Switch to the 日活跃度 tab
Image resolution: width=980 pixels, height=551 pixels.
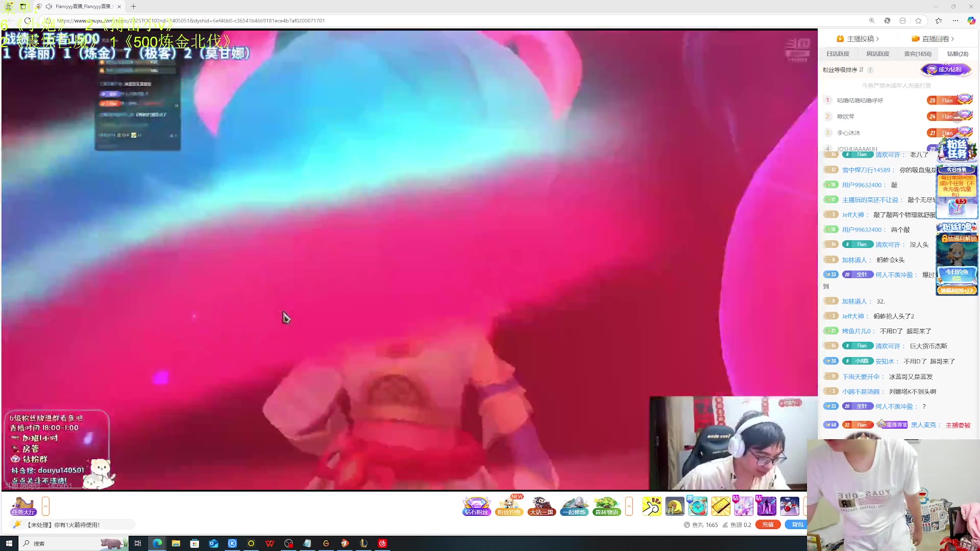tap(838, 54)
